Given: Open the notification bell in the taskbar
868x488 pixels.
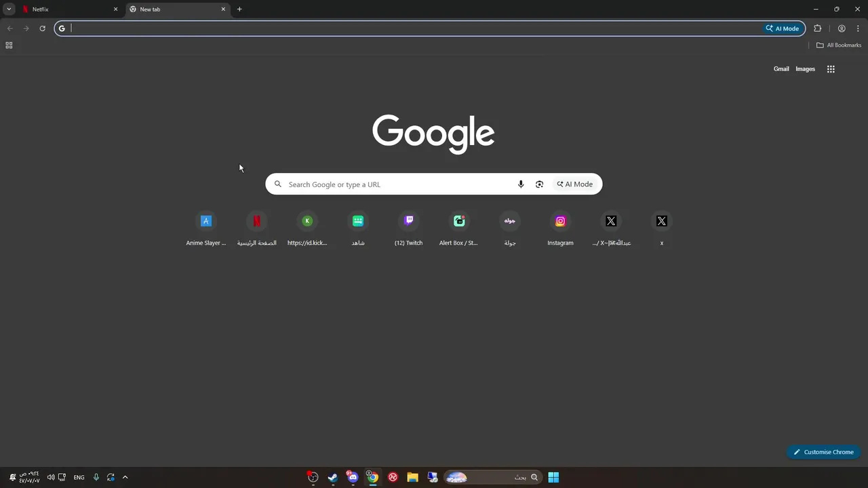Looking at the screenshot, I should pos(12,477).
